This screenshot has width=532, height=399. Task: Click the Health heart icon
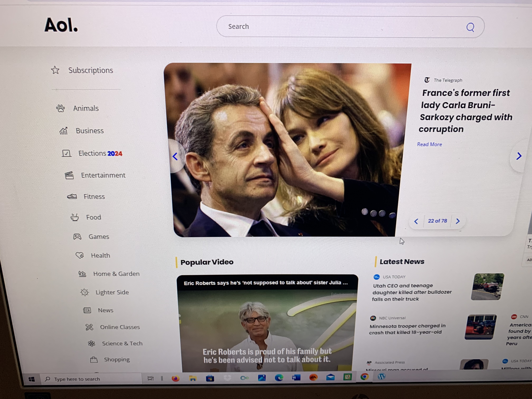pos(80,255)
